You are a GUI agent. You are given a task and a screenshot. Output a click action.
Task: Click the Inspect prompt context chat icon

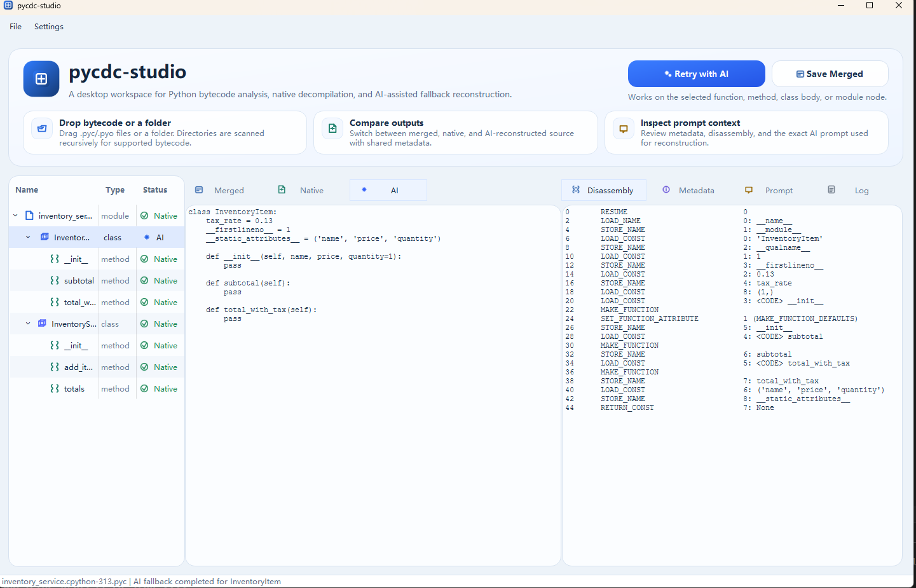[x=624, y=128]
